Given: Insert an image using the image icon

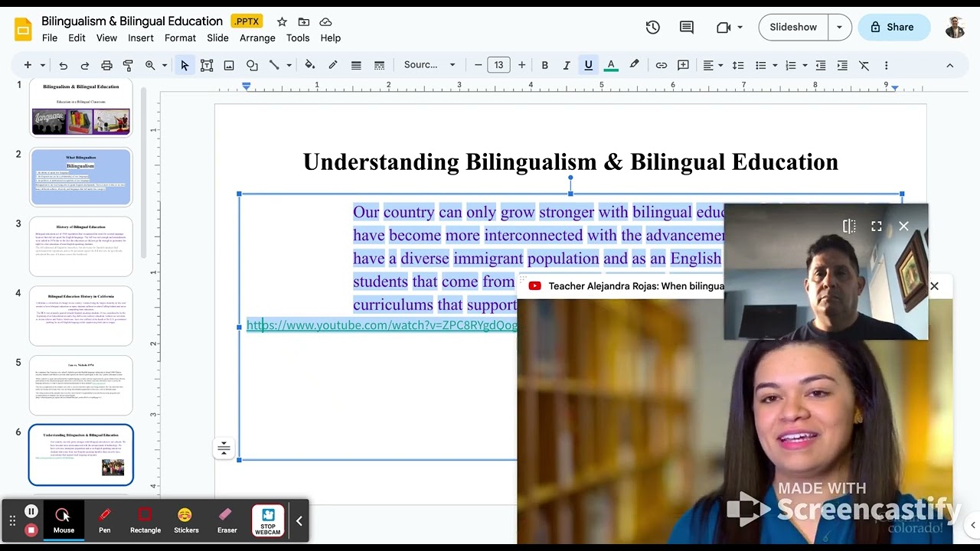Looking at the screenshot, I should point(229,66).
